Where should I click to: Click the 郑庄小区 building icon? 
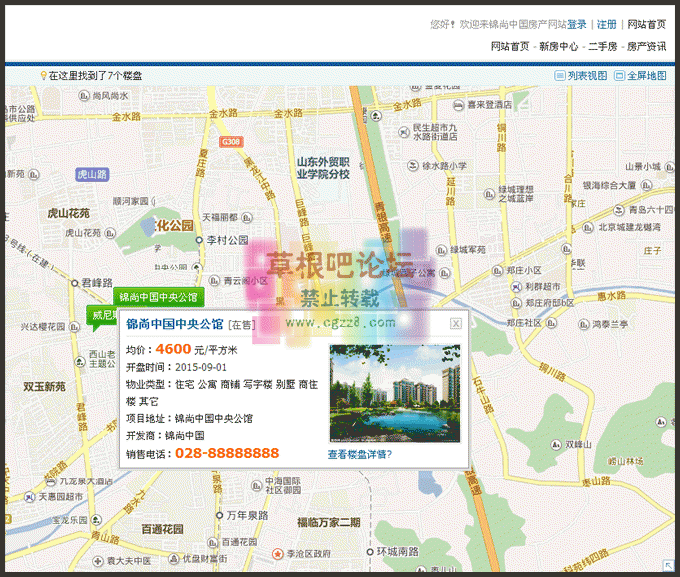point(497,271)
